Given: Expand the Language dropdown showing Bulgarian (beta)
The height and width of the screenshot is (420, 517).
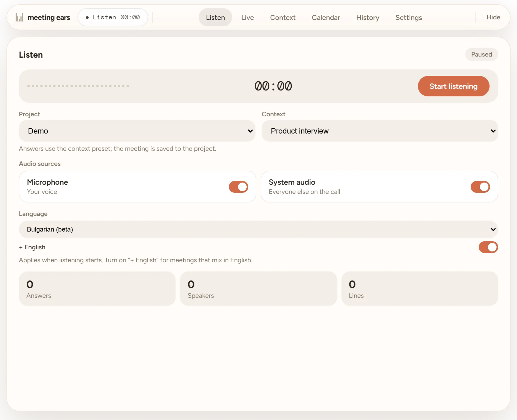Looking at the screenshot, I should (258, 229).
